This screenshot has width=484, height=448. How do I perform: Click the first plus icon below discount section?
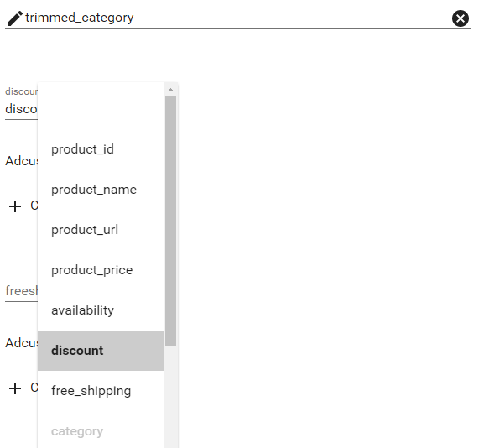[15, 206]
